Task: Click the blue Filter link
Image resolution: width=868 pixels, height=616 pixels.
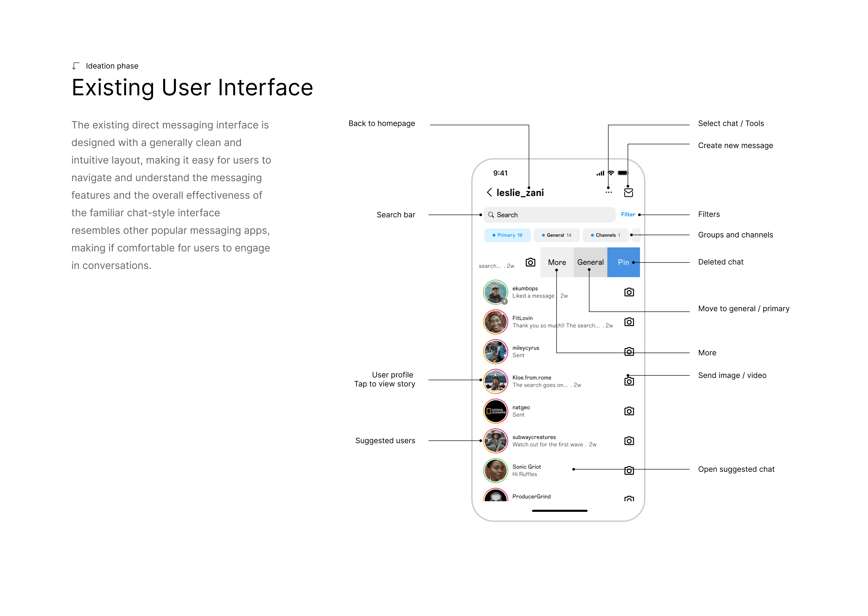Action: (x=628, y=214)
